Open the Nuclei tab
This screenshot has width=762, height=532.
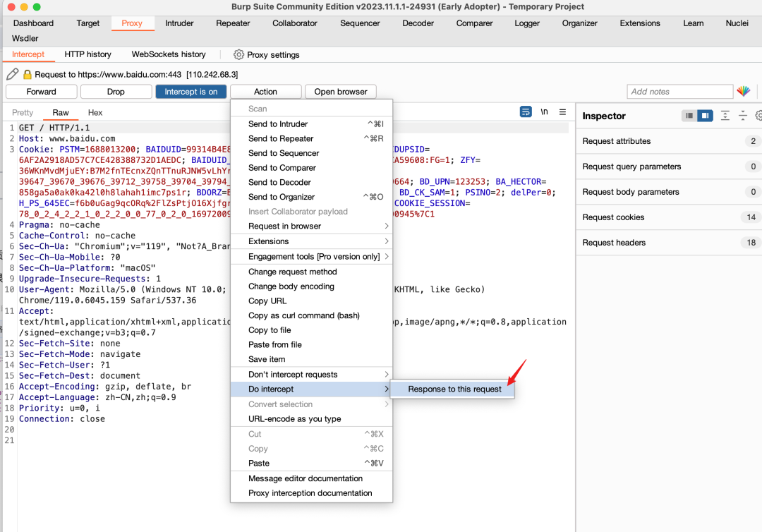coord(737,23)
